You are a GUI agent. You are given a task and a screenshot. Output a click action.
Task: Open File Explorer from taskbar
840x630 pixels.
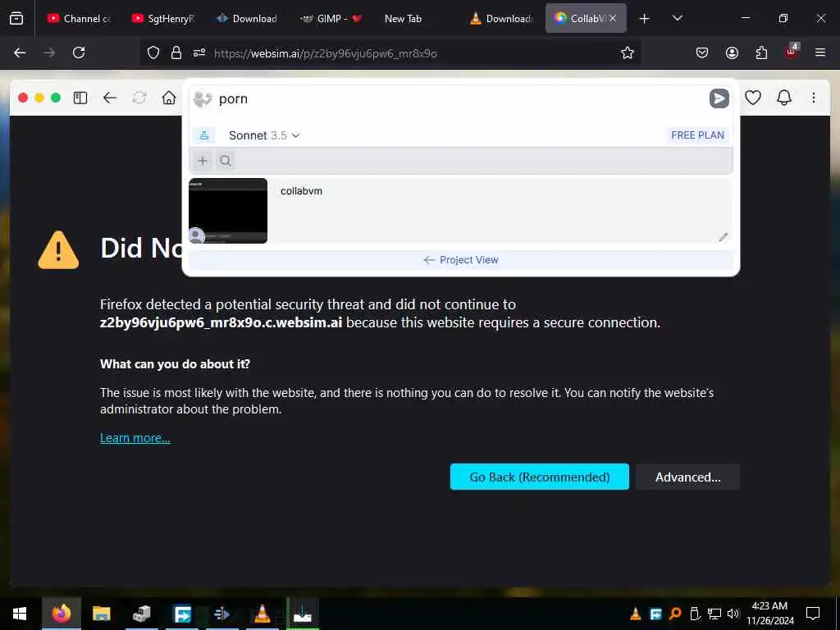[x=101, y=614]
